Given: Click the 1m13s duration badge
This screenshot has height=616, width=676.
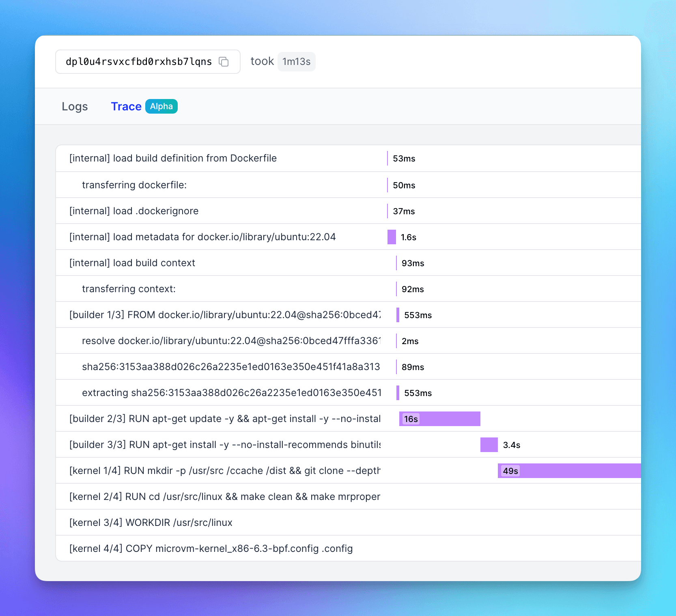Looking at the screenshot, I should tap(296, 62).
